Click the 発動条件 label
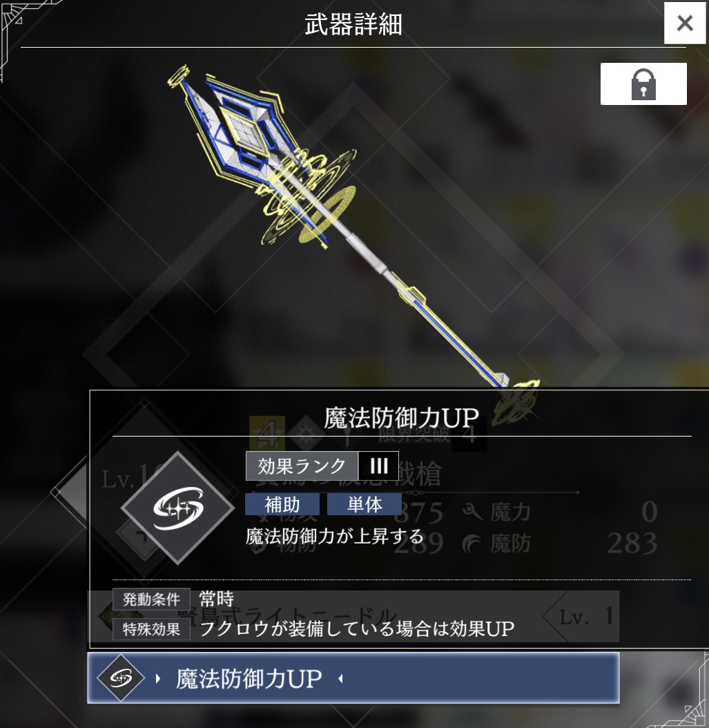The image size is (709, 728). [151, 599]
